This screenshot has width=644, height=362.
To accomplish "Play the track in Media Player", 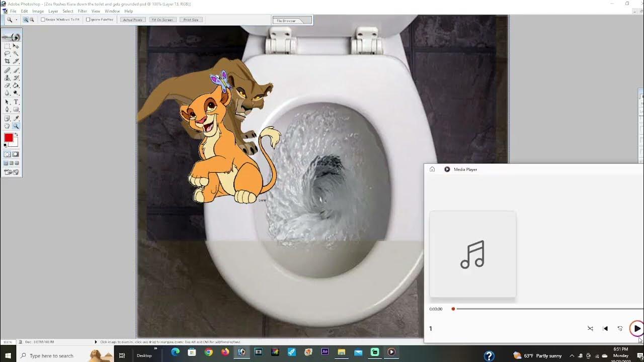I will [x=637, y=328].
